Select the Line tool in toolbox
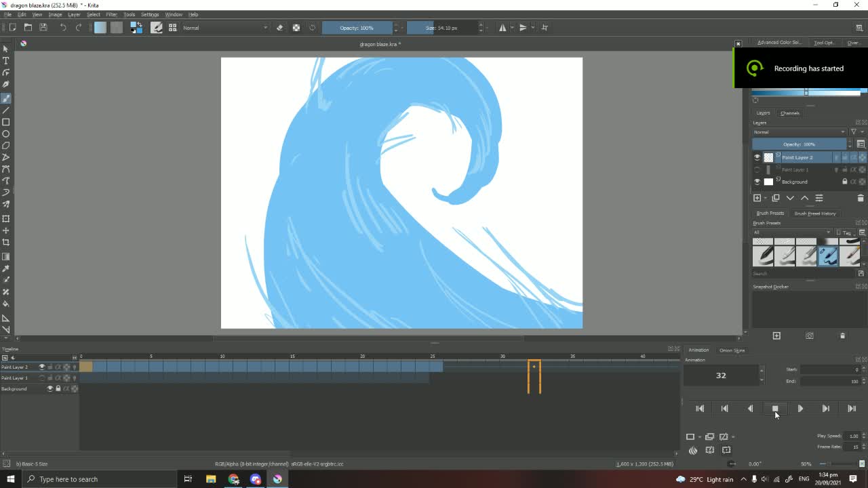Viewport: 868px width, 488px height. 6,110
